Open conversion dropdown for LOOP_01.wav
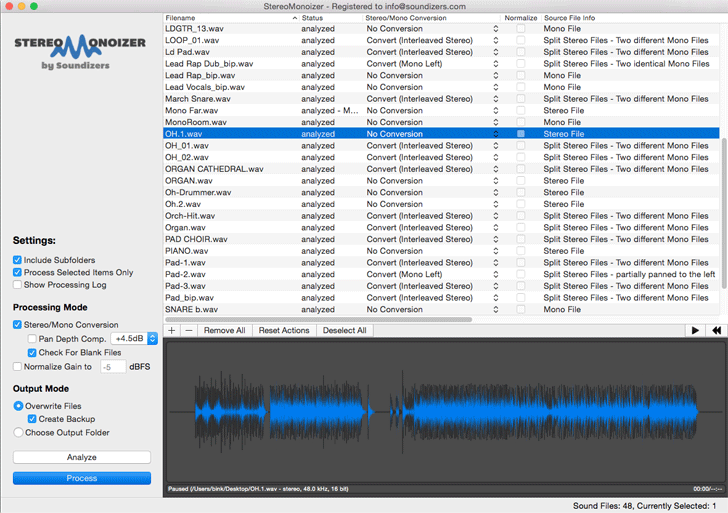Image resolution: width=728 pixels, height=513 pixels. 495,40
